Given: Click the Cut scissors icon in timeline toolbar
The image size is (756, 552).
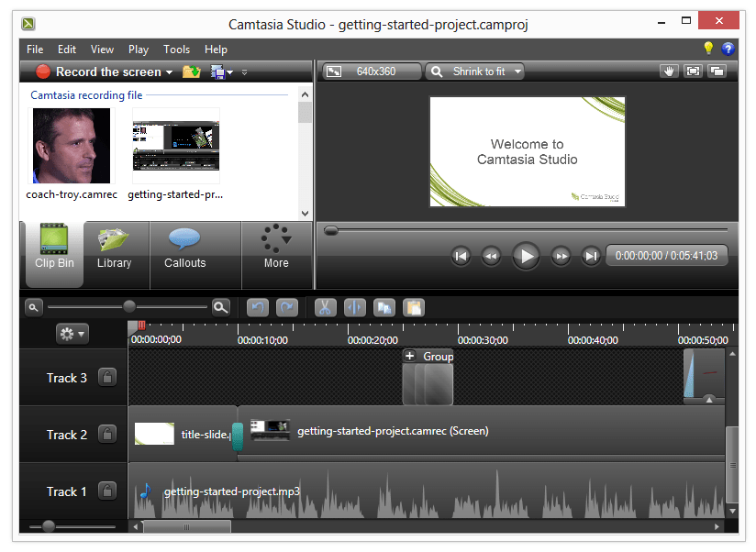Looking at the screenshot, I should tap(325, 308).
